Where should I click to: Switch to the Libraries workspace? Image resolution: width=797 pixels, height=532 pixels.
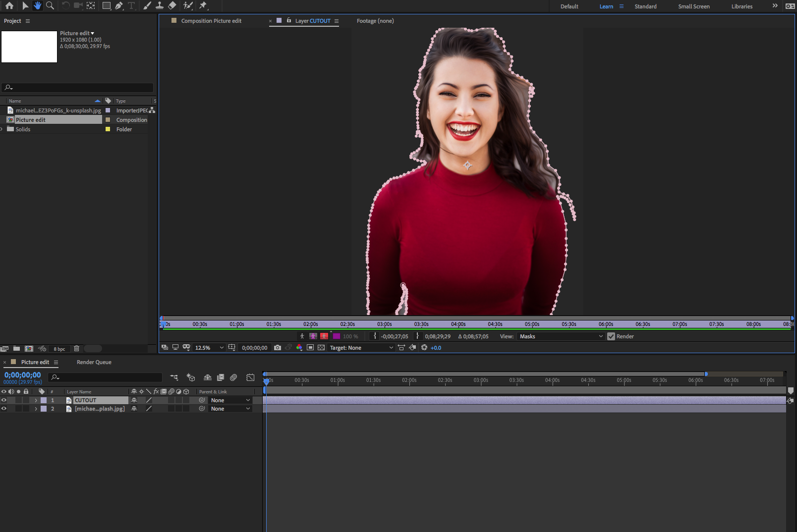(742, 6)
